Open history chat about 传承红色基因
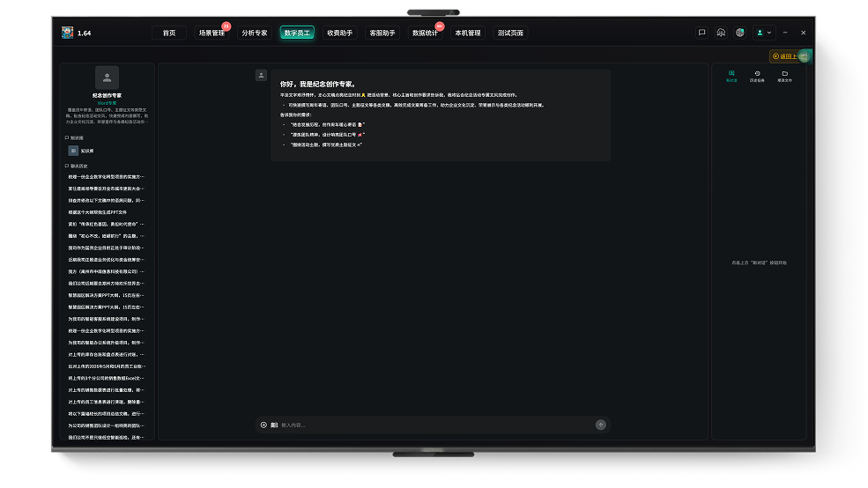Viewport: 868px width, 488px height. pyautogui.click(x=106, y=224)
